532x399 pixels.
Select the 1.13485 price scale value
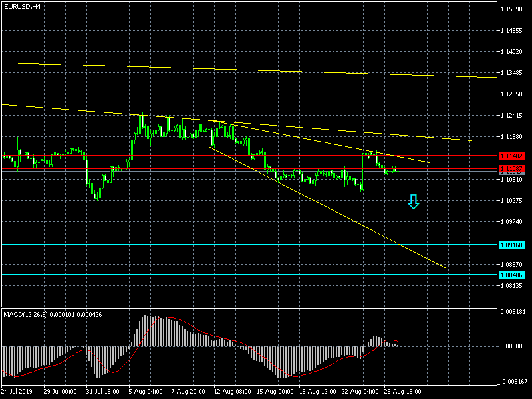click(511, 73)
